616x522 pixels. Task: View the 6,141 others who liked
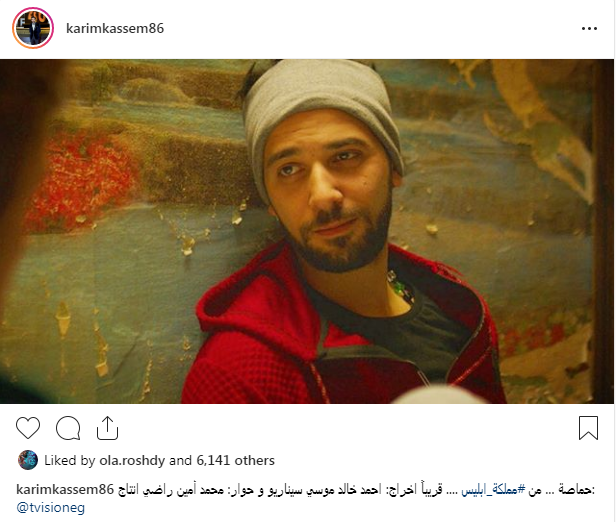pos(235,460)
